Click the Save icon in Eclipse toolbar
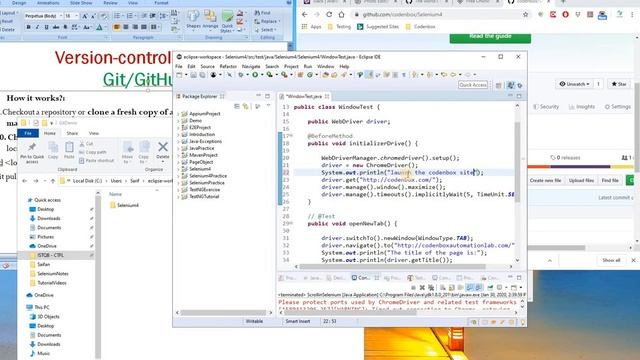Viewport: 640px width, 360px height. (x=193, y=75)
